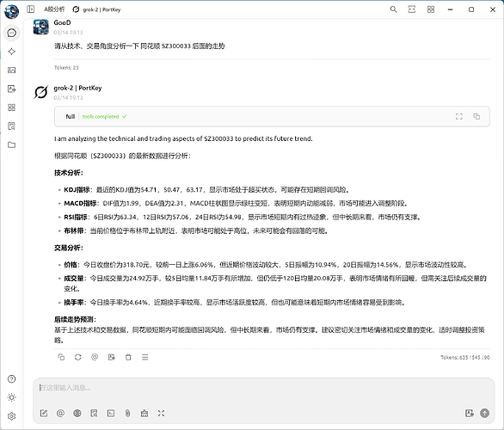Click the 'grok-2 | PortKey' message header
Screen dimensions: 504x430
[x=77, y=88]
